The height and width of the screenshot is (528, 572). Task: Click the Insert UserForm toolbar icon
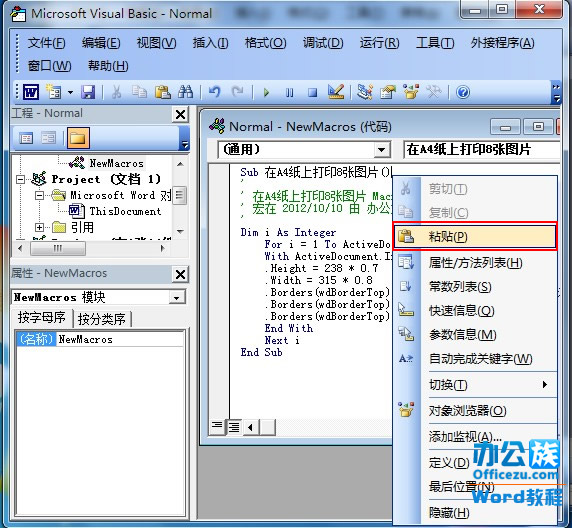pyautogui.click(x=53, y=92)
